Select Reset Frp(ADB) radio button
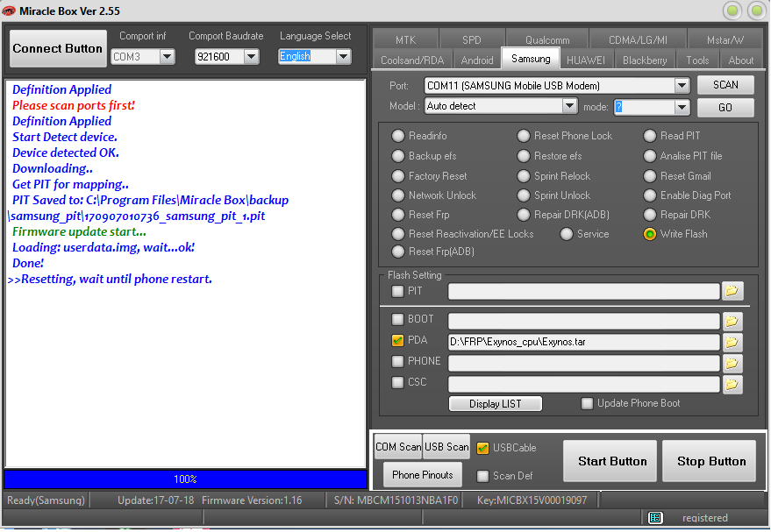This screenshot has height=532, width=771. tap(398, 252)
